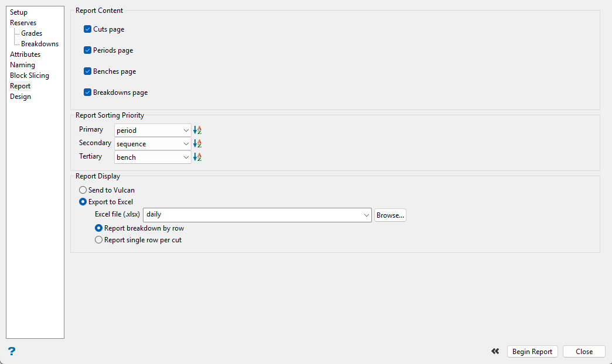The width and height of the screenshot is (612, 364).
Task: Go to the Setup section
Action: click(19, 12)
